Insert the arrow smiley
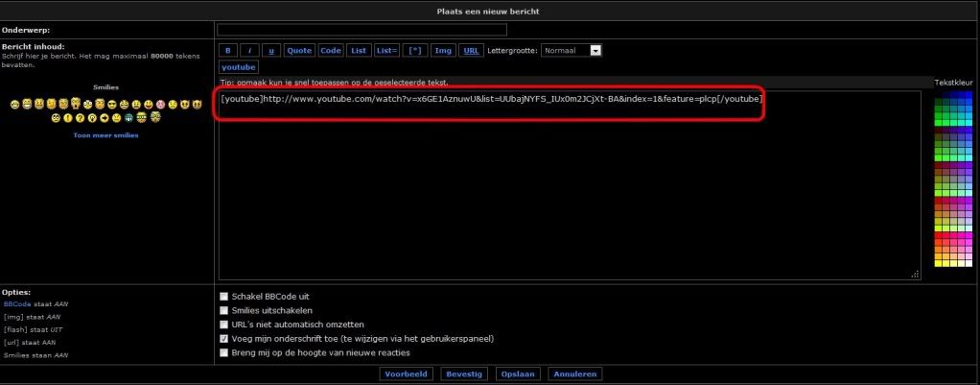This screenshot has height=385, width=980. click(x=105, y=118)
